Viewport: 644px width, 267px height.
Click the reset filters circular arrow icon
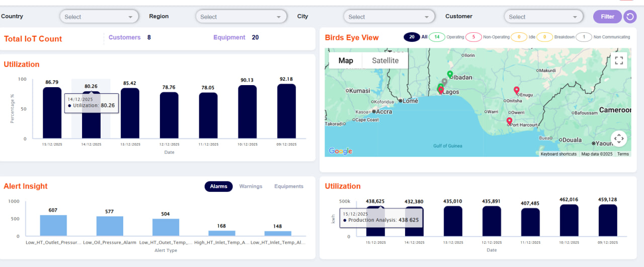tap(630, 17)
